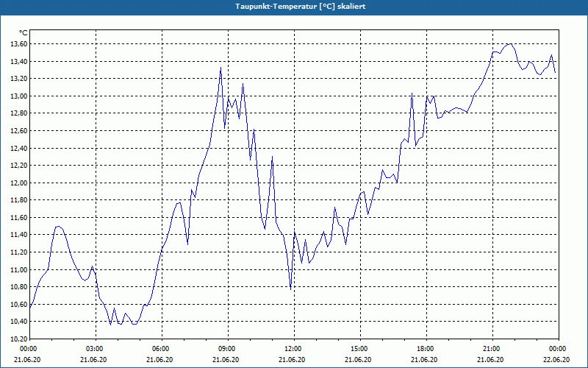Click the 09:00 time axis label
This screenshot has height=368, width=588.
[x=228, y=349]
